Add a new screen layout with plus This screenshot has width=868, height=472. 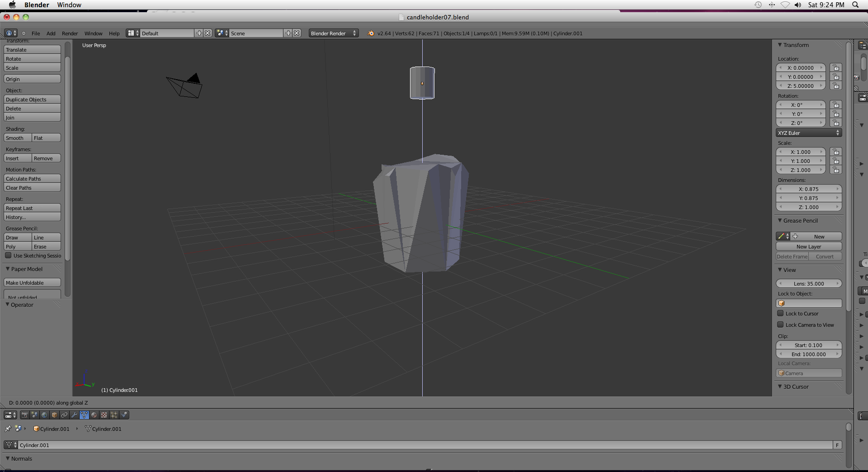[x=199, y=33]
